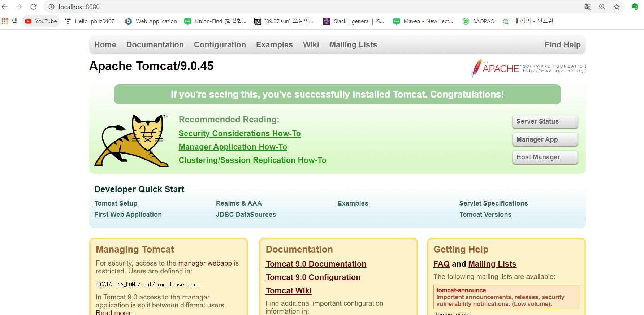The height and width of the screenshot is (315, 644).
Task: Click the Host Manager button
Action: [x=545, y=157]
